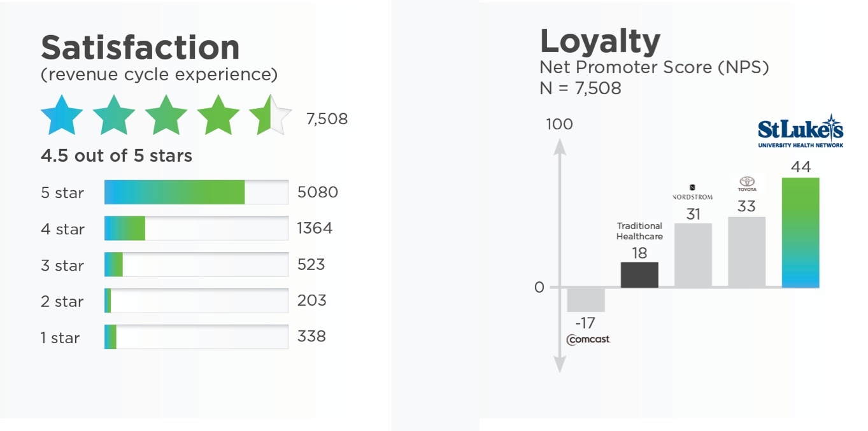This screenshot has height=431, width=868.
Task: Click the dark Traditional Healthcare bar
Action: (x=639, y=274)
